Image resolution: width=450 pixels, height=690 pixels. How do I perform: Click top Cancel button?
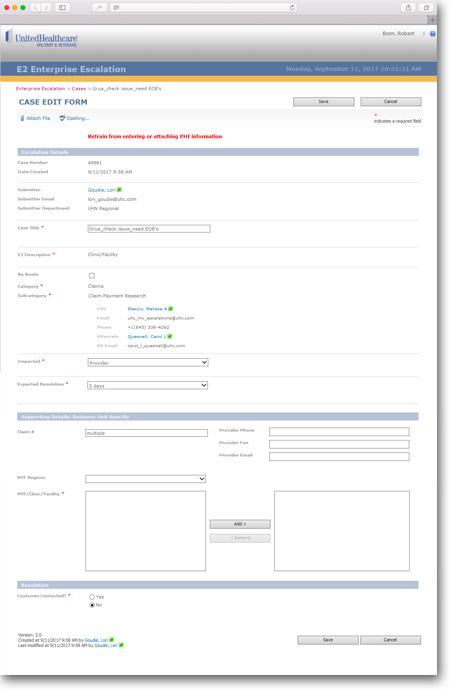(391, 102)
